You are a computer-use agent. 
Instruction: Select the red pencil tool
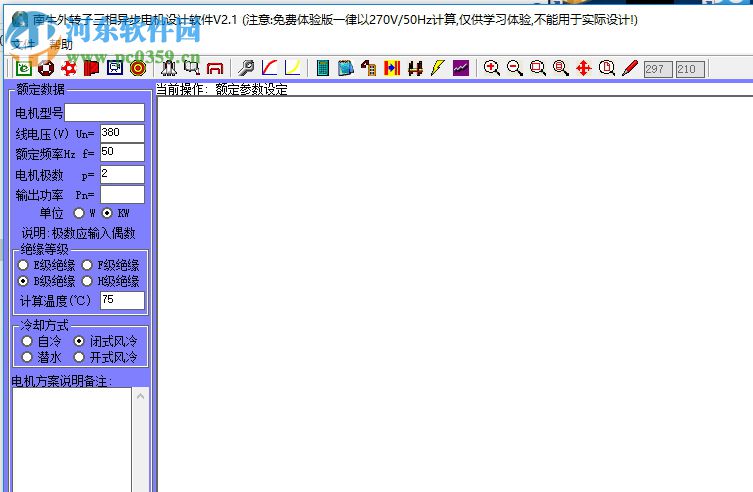630,68
